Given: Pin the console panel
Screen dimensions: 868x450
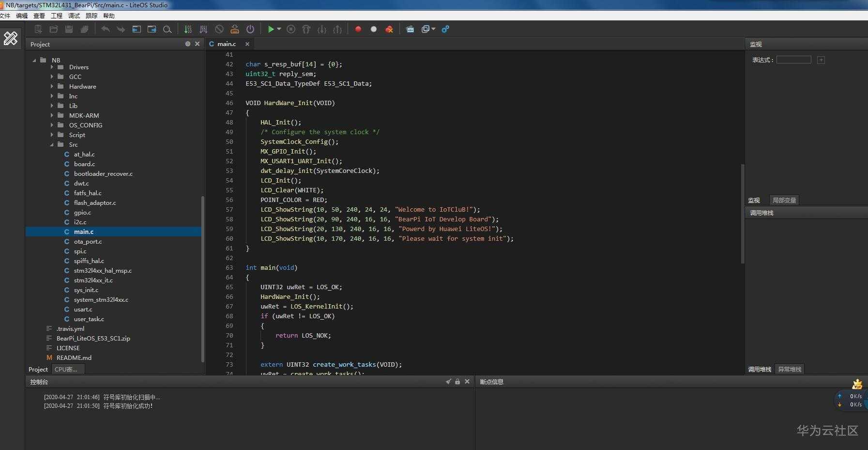Looking at the screenshot, I should tap(448, 382).
